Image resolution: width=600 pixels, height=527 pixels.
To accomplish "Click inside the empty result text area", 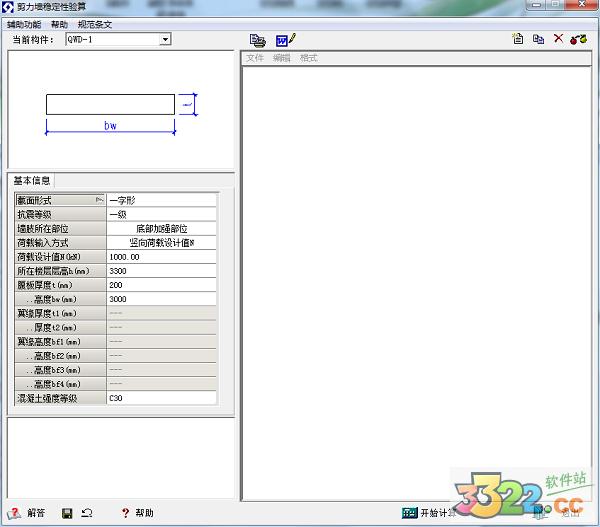I will coord(416,283).
